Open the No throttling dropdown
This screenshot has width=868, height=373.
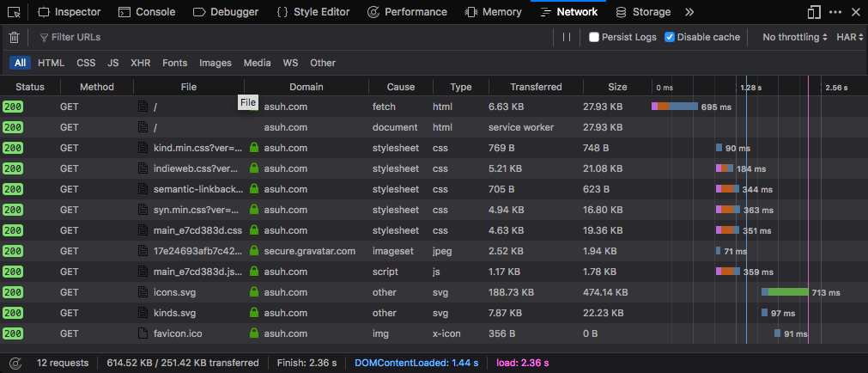point(795,37)
